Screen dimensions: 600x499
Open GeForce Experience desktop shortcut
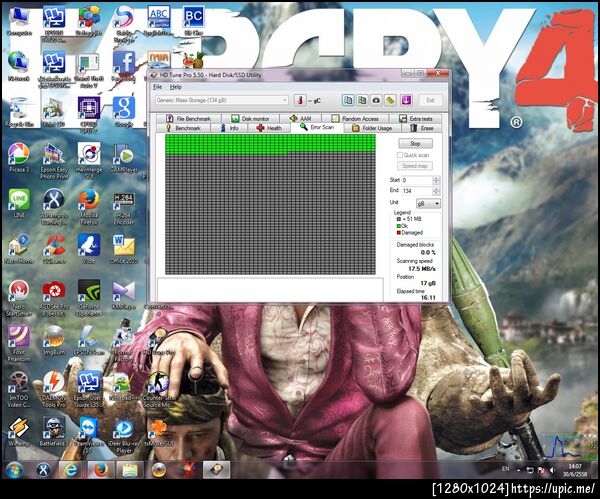[89, 298]
